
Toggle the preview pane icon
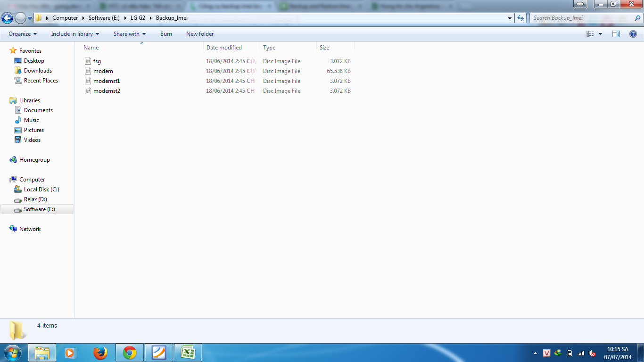click(x=616, y=34)
